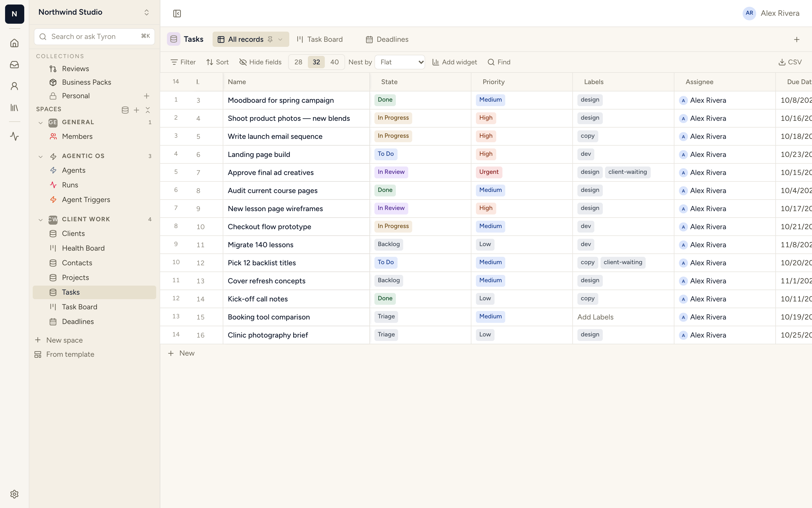Click the Northwind Studio N logo
This screenshot has width=812, height=508.
point(14,14)
